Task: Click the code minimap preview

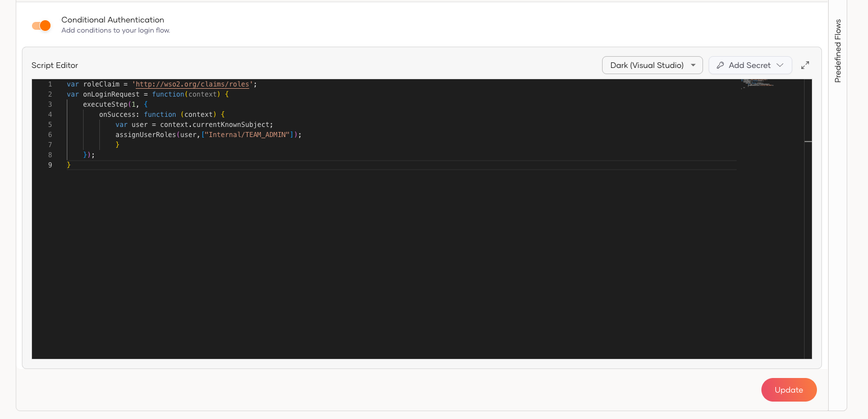Action: 757,84
